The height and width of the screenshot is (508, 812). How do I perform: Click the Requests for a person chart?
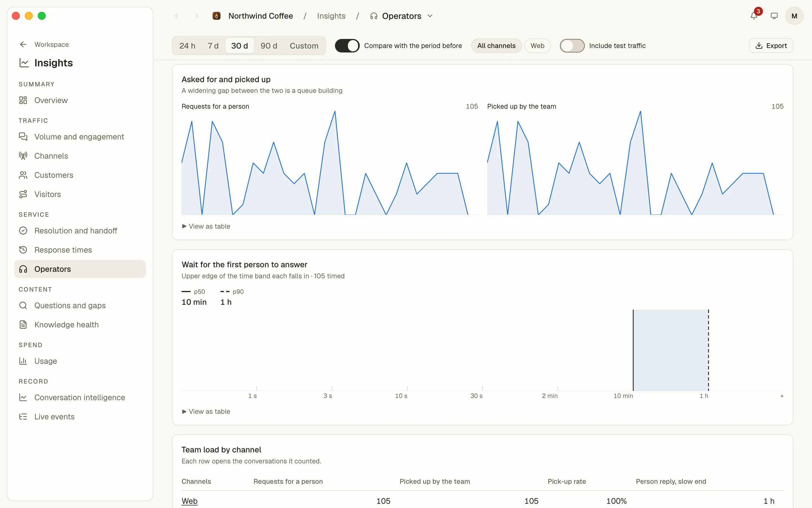(330, 163)
